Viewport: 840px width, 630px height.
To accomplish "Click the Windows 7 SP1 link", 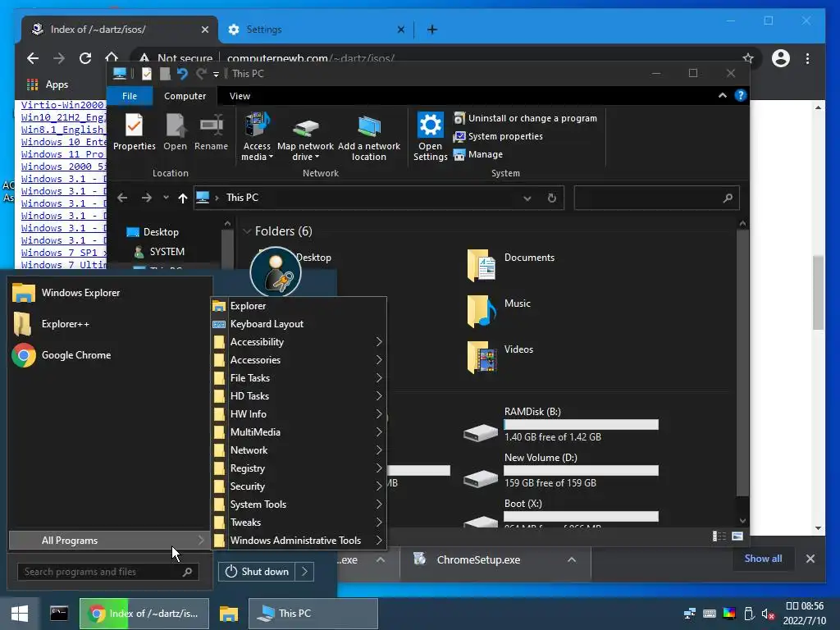I will pos(64,253).
